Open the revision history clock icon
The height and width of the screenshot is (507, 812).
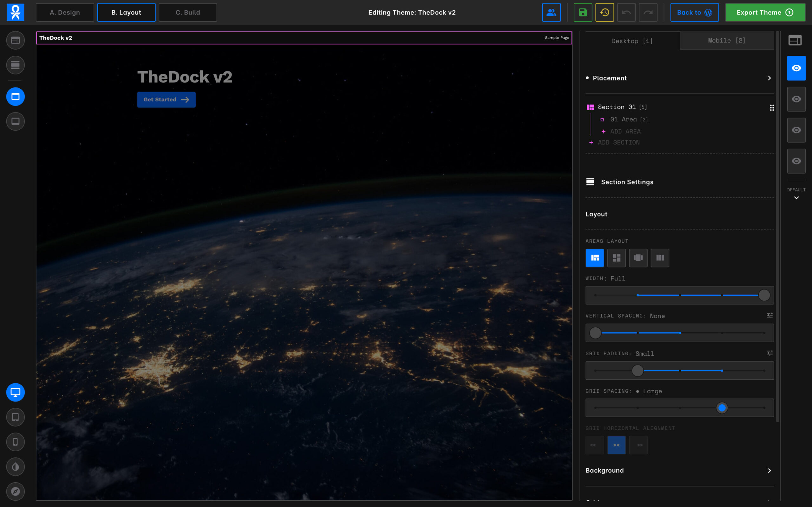tap(604, 12)
